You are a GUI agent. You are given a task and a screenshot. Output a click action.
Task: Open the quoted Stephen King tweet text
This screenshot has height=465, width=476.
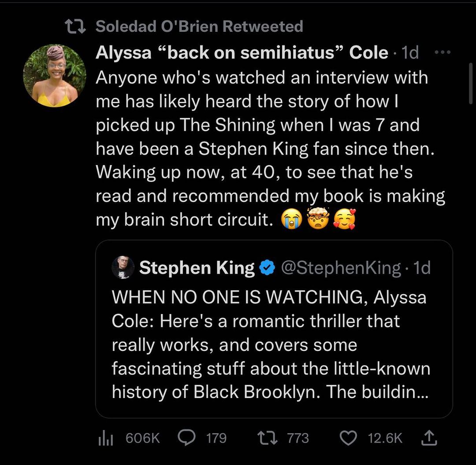tap(271, 344)
